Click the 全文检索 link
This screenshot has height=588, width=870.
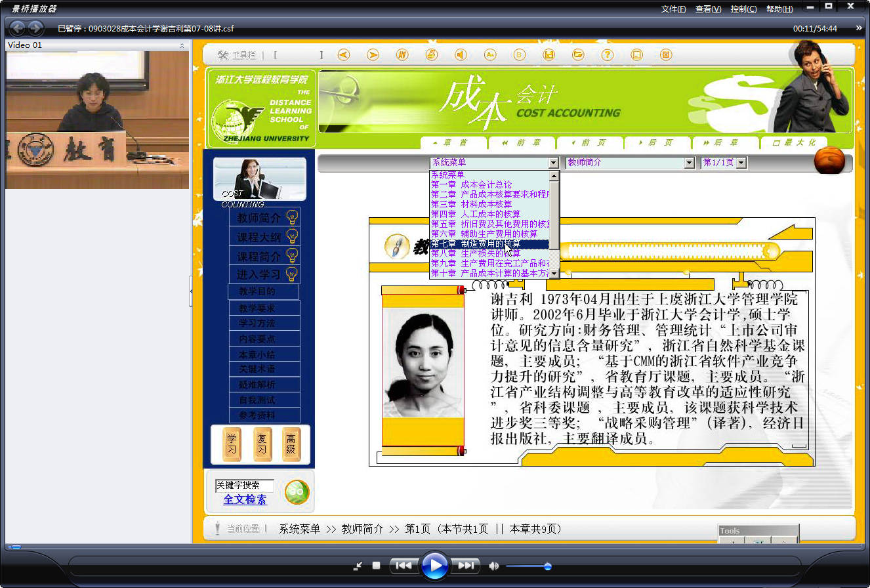tap(245, 499)
